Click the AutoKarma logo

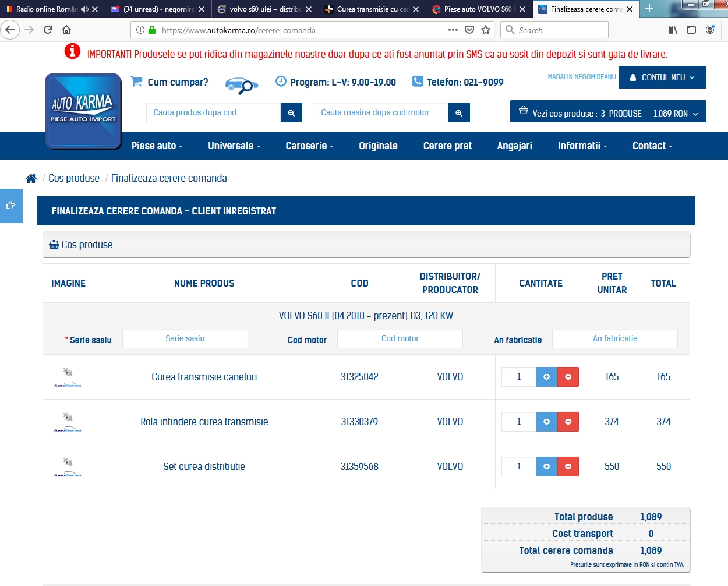tap(83, 111)
